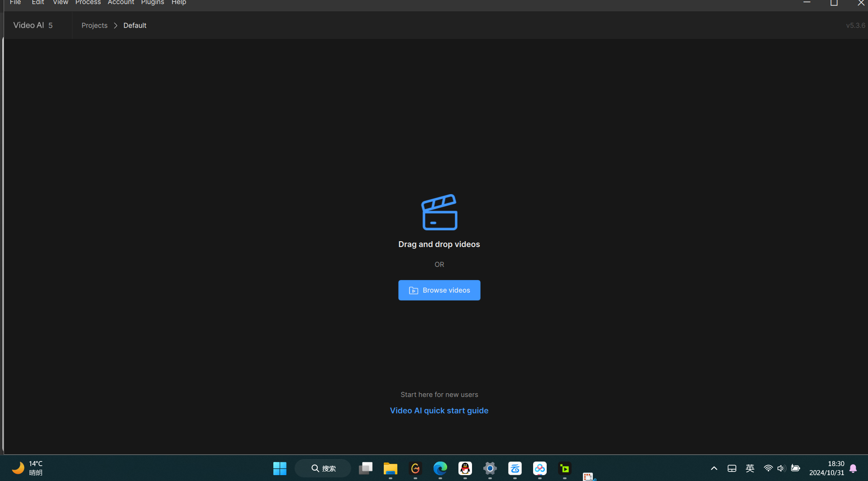Open Microsoft Edge from the taskbar
The image size is (868, 481).
[x=440, y=468]
